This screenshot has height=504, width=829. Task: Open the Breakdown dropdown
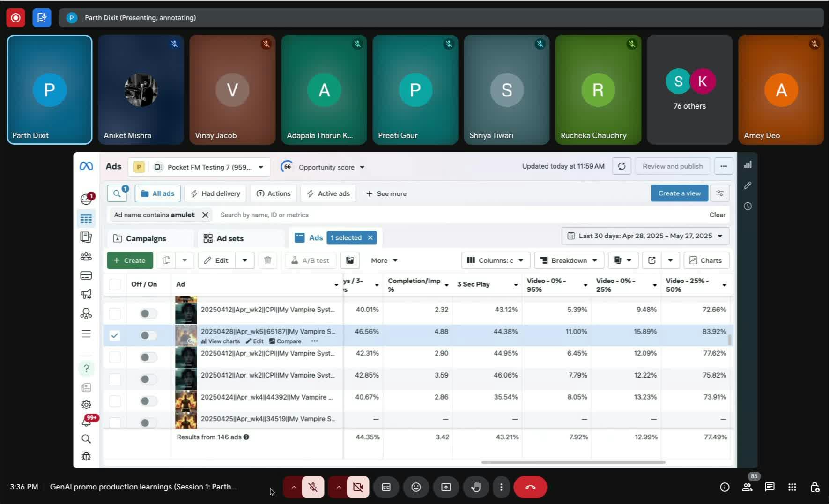pyautogui.click(x=569, y=260)
